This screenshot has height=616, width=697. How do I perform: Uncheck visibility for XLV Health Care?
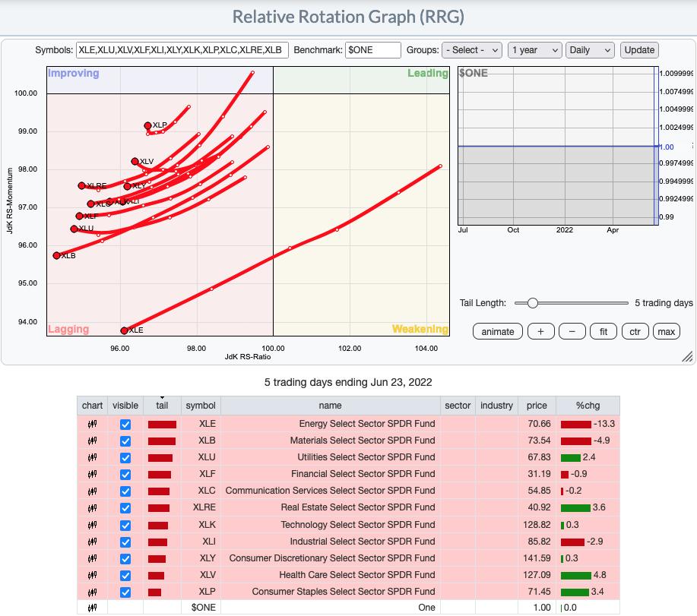click(125, 576)
